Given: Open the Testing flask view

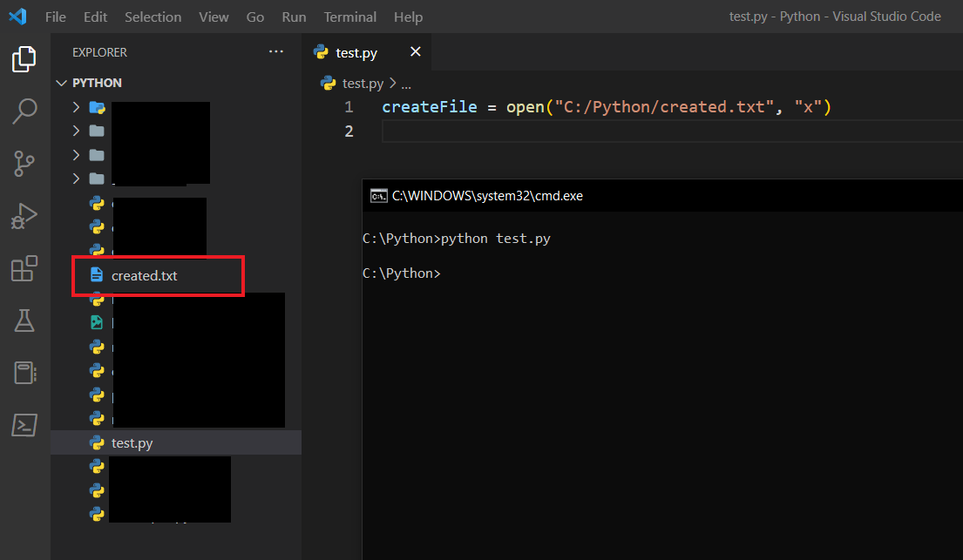Looking at the screenshot, I should [24, 320].
